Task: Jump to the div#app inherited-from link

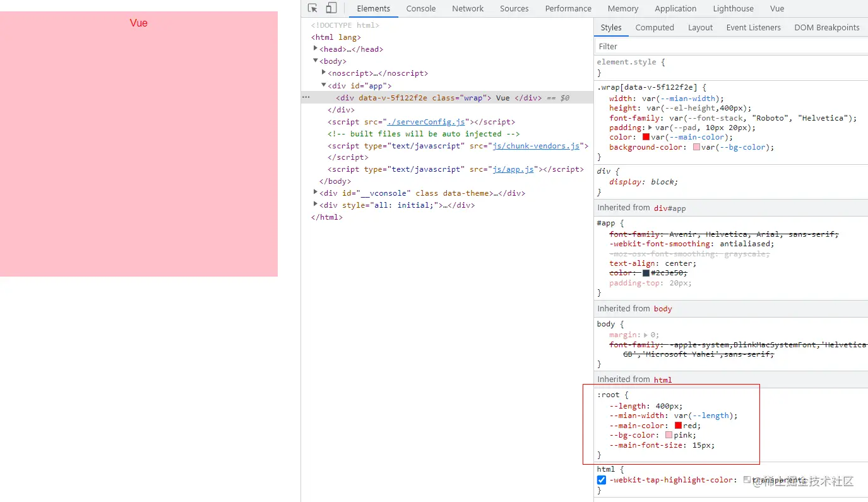Action: coord(670,208)
